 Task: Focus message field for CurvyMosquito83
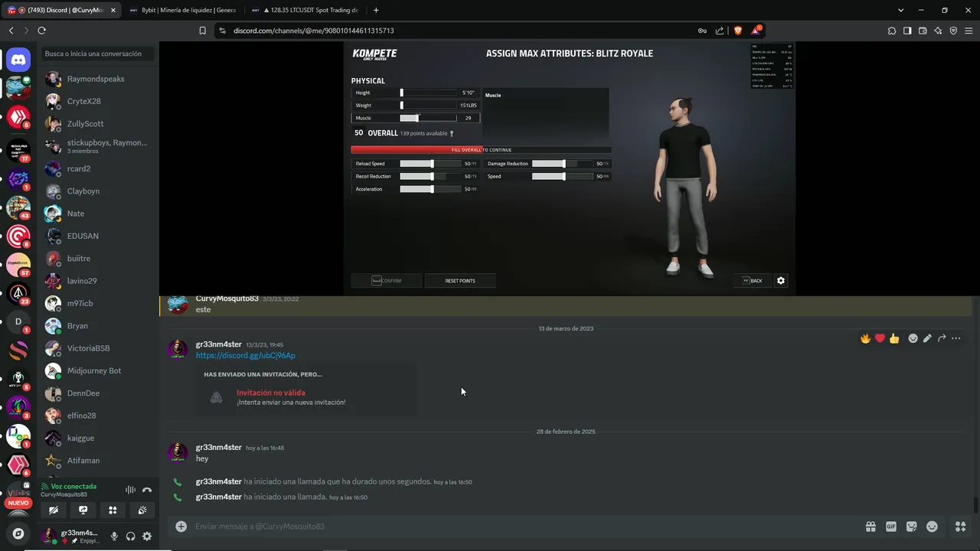click(x=521, y=527)
